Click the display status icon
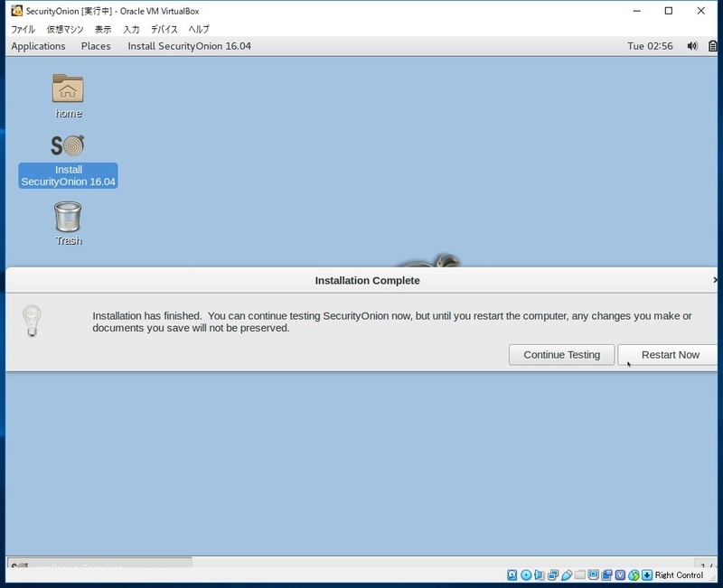Viewport: 723px width, 588px height. [594, 574]
